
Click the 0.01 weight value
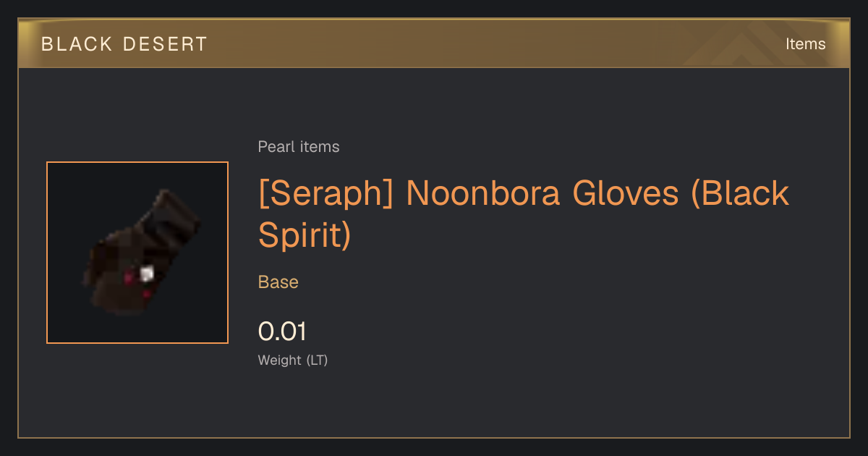(282, 332)
